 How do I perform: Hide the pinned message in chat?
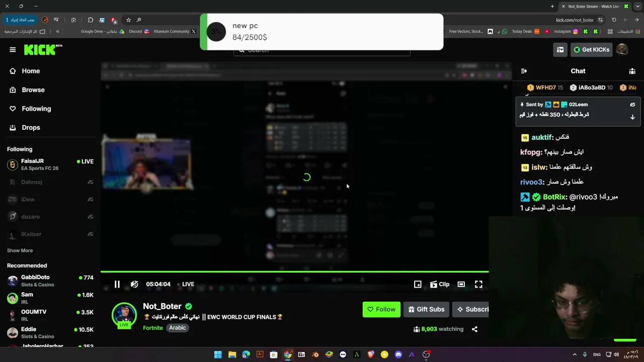(632, 105)
